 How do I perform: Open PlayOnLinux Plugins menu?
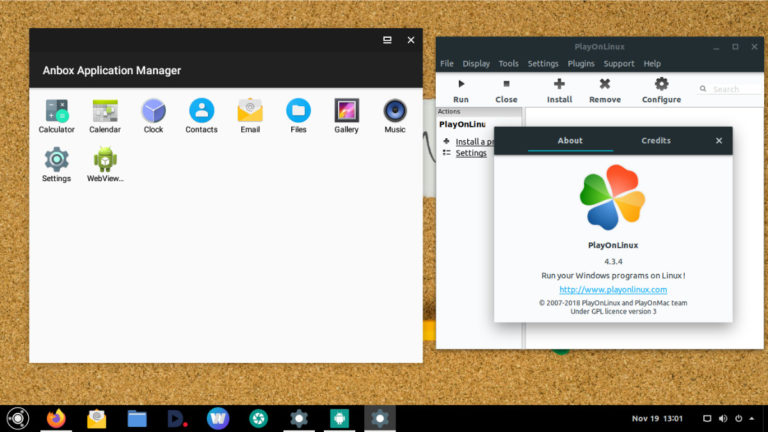pyautogui.click(x=581, y=64)
